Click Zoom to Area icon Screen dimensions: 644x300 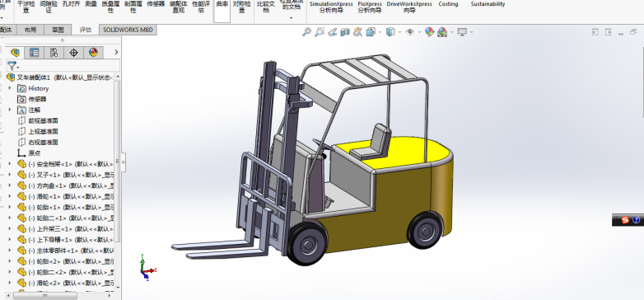(x=320, y=31)
